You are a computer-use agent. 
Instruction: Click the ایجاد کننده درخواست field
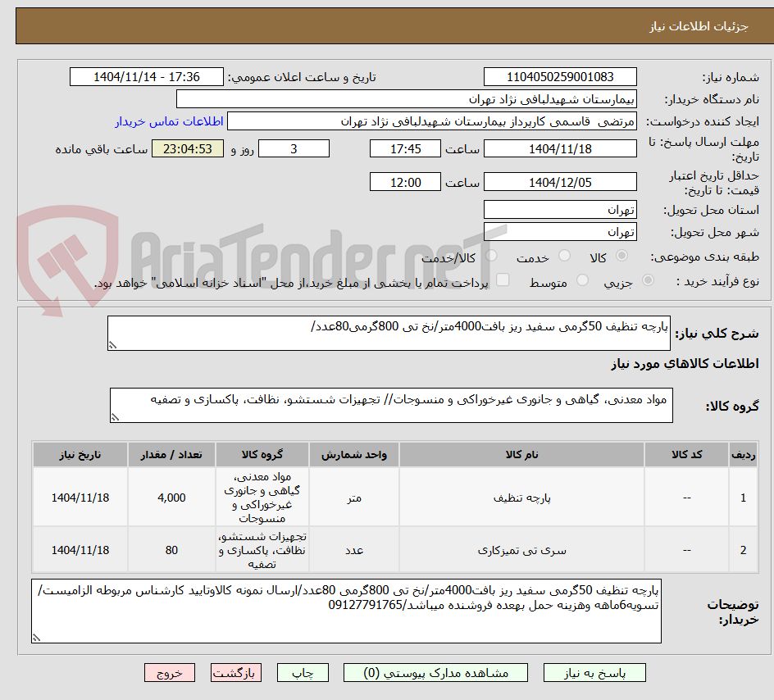click(x=432, y=121)
